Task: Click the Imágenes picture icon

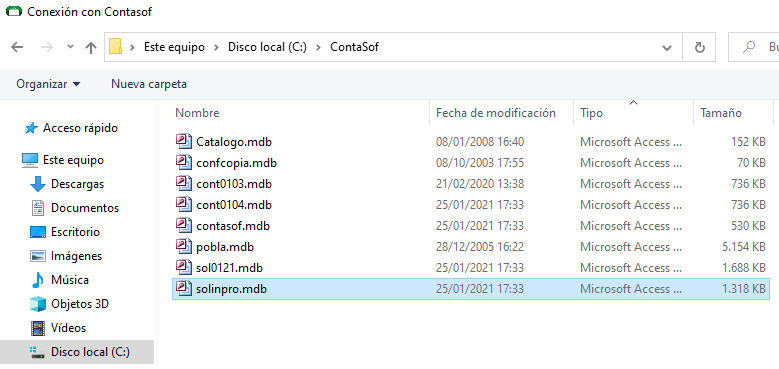Action: [x=38, y=256]
